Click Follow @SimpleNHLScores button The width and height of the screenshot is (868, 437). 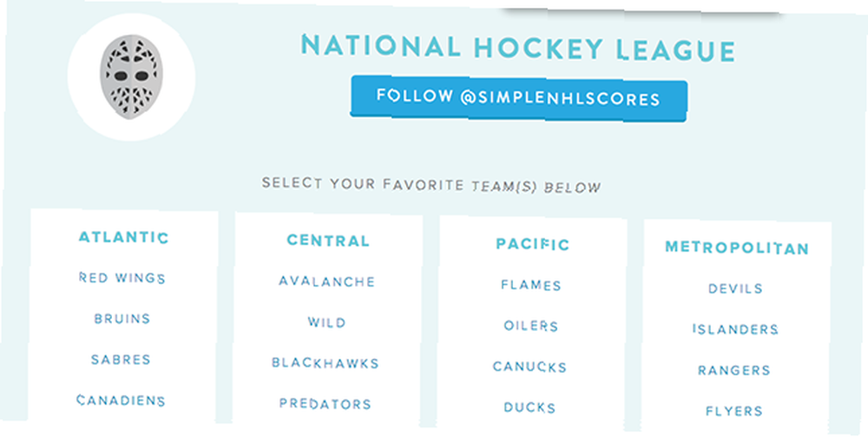click(x=519, y=98)
